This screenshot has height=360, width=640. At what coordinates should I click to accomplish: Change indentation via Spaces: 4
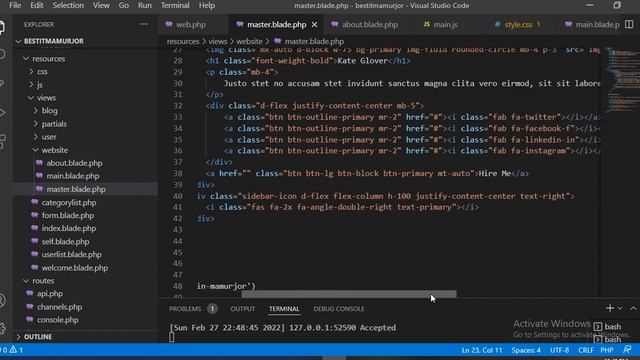pyautogui.click(x=526, y=350)
